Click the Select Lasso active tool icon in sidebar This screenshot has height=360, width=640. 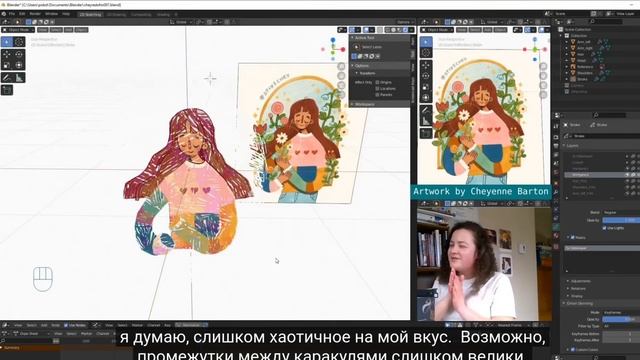(x=356, y=47)
